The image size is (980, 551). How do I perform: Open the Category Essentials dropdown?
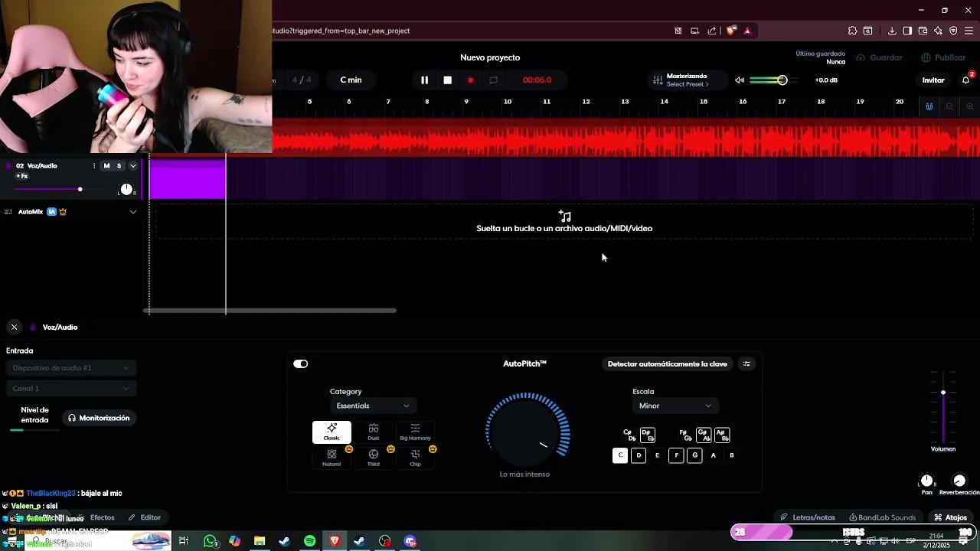coord(372,406)
